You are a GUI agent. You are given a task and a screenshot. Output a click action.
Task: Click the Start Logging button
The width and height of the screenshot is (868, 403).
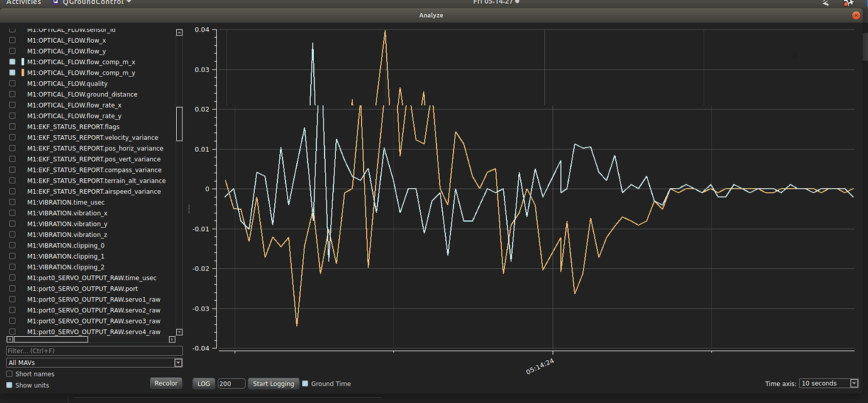click(x=273, y=383)
